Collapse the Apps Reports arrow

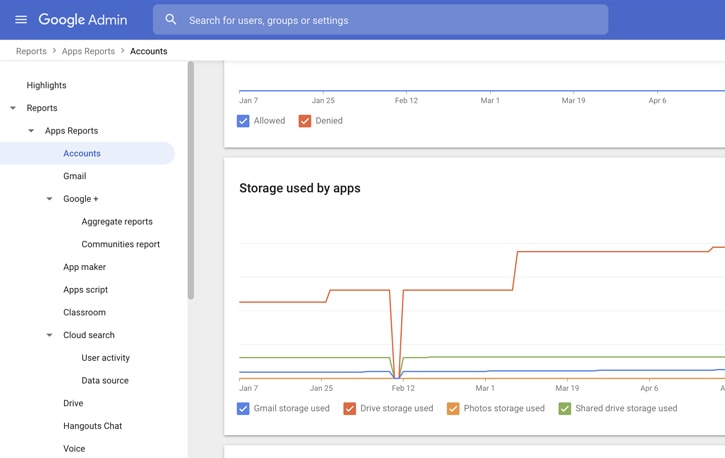[31, 131]
